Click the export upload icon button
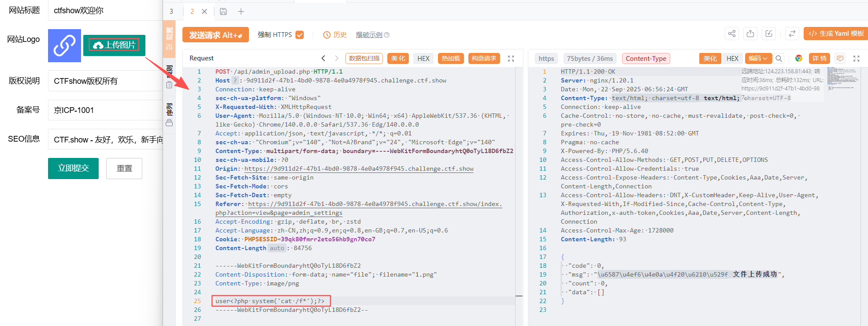This screenshot has width=868, height=326. [750, 34]
